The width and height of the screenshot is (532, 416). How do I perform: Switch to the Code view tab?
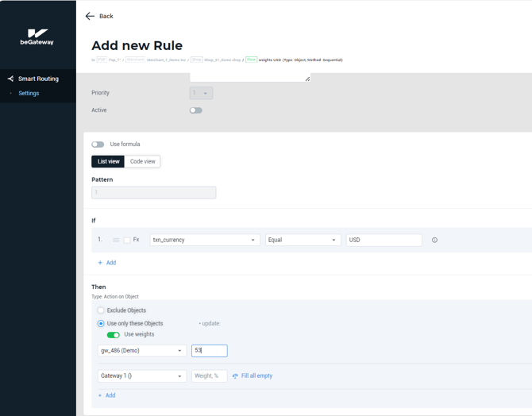(x=143, y=162)
